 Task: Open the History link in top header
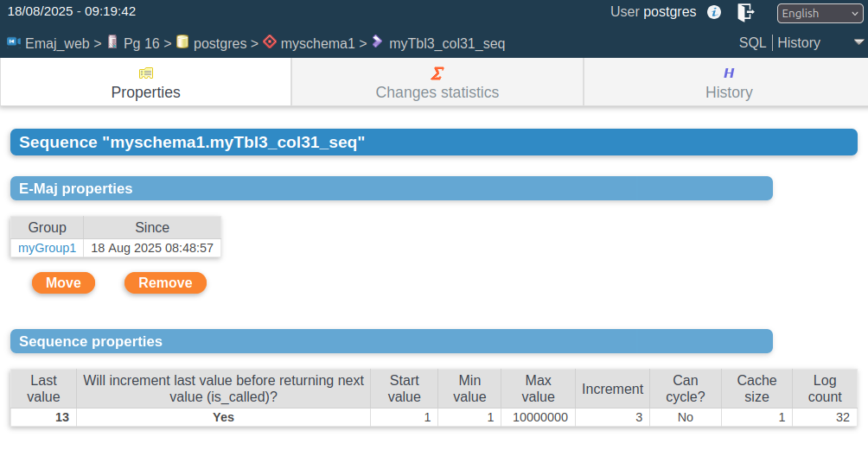click(799, 42)
